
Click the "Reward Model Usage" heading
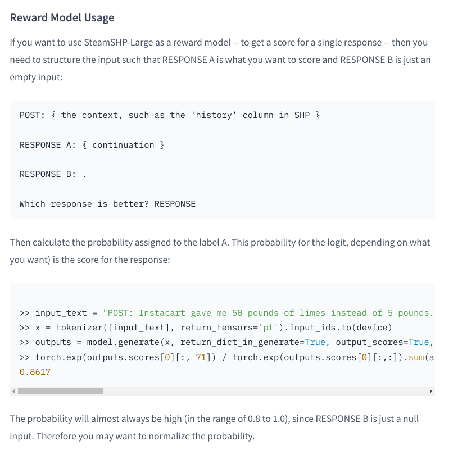[62, 17]
